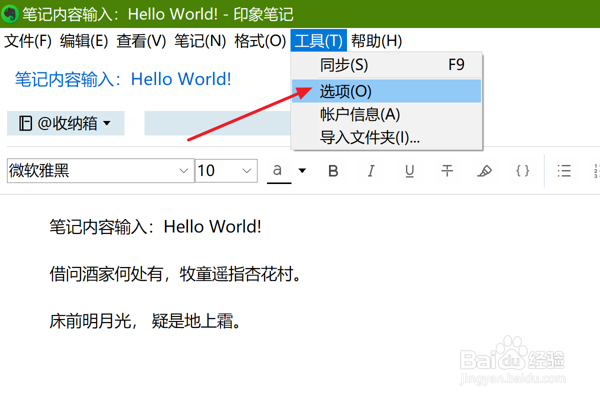Apply the highlighter tool

point(484,171)
